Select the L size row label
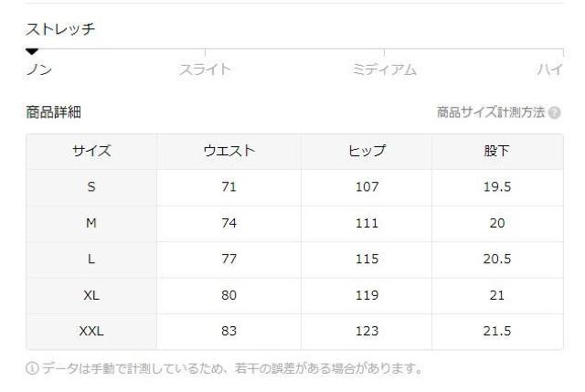The width and height of the screenshot is (585, 392). (x=91, y=259)
